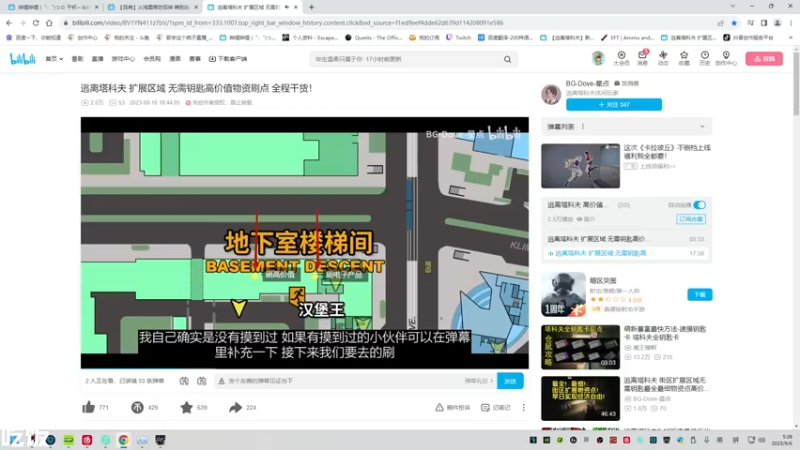Click the thumbs-up like icon
Image resolution: width=800 pixels, height=450 pixels.
pyautogui.click(x=88, y=407)
